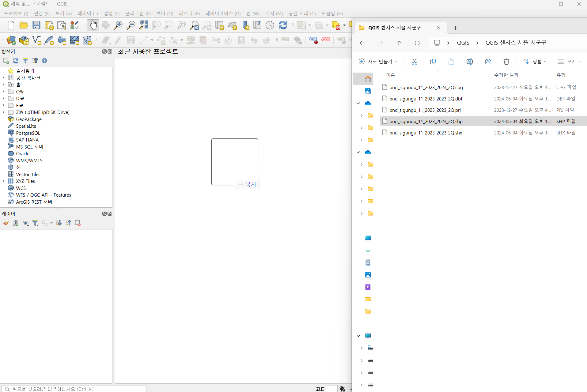
Task: Save the current QGIS project
Action: (36, 25)
